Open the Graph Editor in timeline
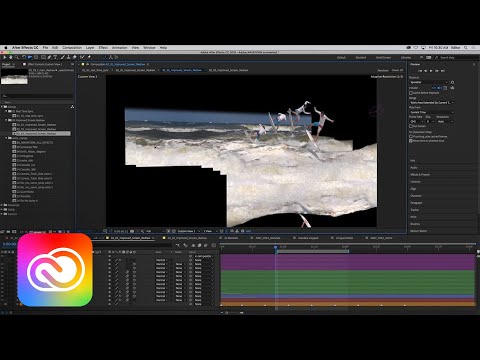The width and height of the screenshot is (480, 360). [214, 245]
